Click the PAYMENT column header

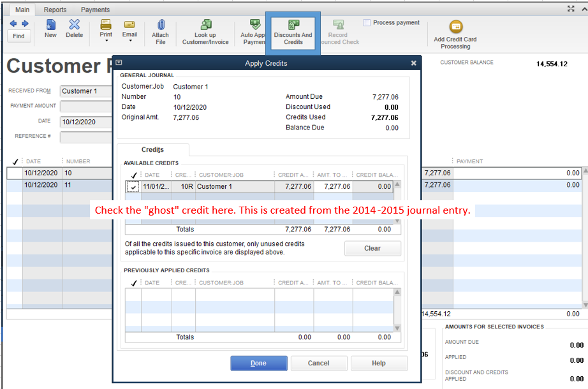469,161
